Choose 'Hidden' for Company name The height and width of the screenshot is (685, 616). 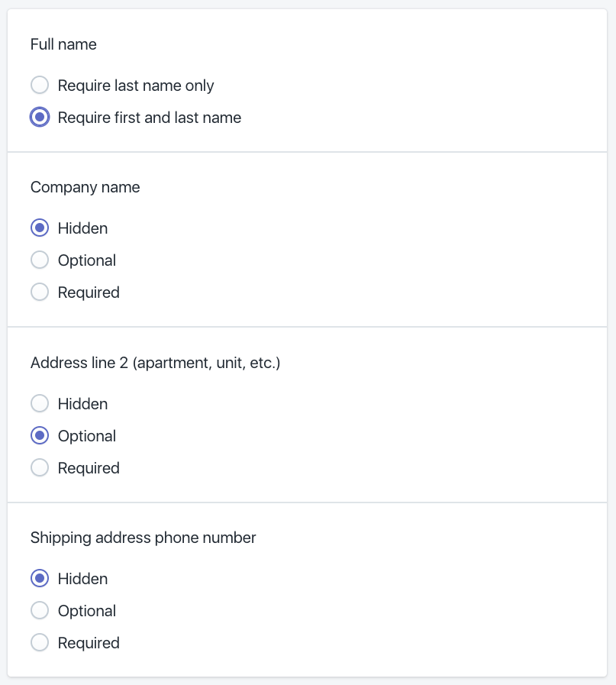[x=40, y=228]
